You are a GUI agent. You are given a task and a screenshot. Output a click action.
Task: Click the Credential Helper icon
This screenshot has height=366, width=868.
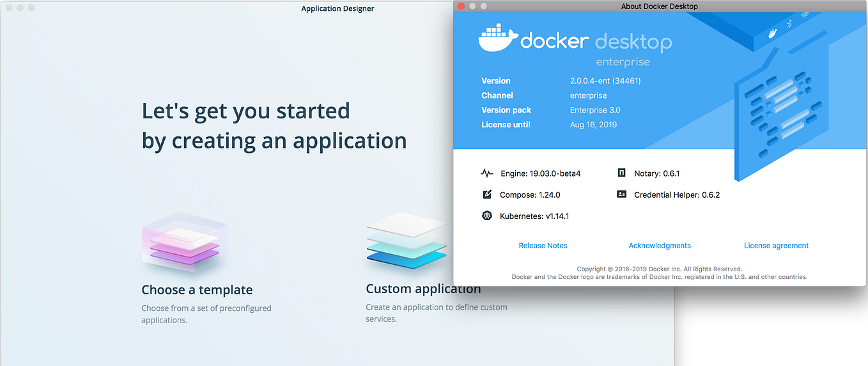tap(621, 194)
